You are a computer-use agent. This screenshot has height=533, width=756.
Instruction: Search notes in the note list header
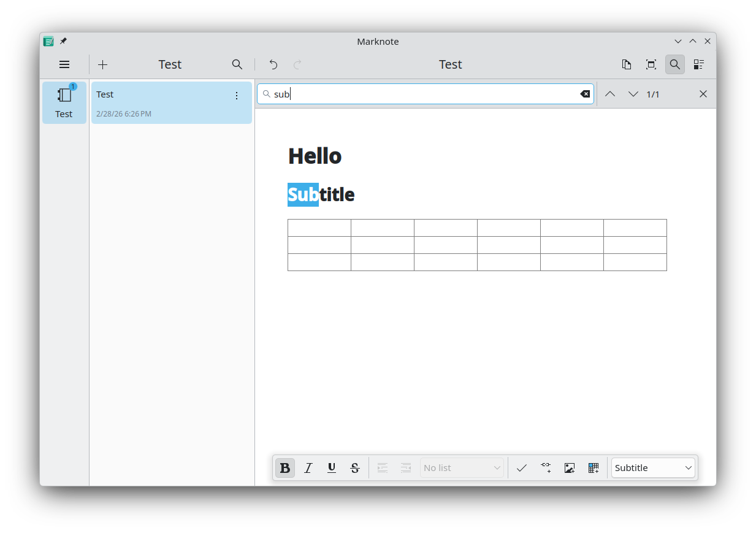(237, 64)
